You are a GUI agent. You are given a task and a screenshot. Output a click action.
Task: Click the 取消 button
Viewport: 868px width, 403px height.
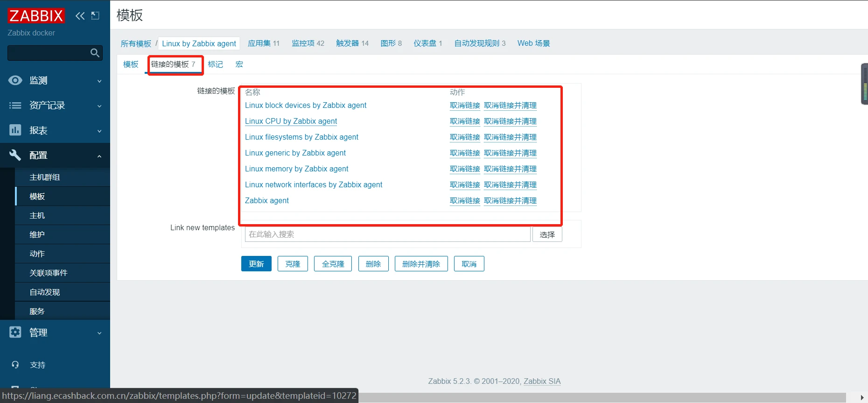tap(469, 264)
